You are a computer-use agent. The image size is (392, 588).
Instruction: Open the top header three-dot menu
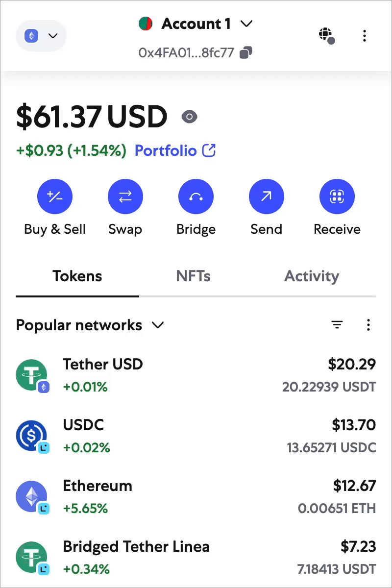[x=364, y=35]
